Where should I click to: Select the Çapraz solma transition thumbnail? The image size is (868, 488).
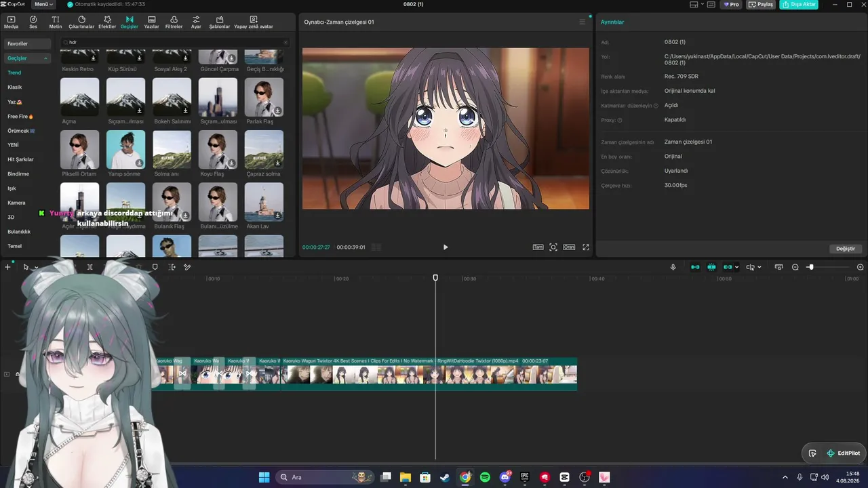tap(264, 149)
